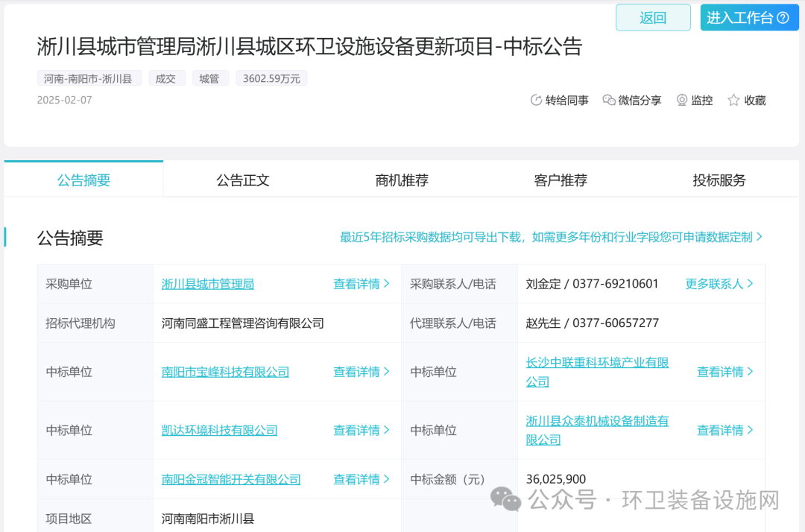Screen dimensions: 805x532
Task: Switch to the 公告摘要 tab
Action: pos(83,180)
